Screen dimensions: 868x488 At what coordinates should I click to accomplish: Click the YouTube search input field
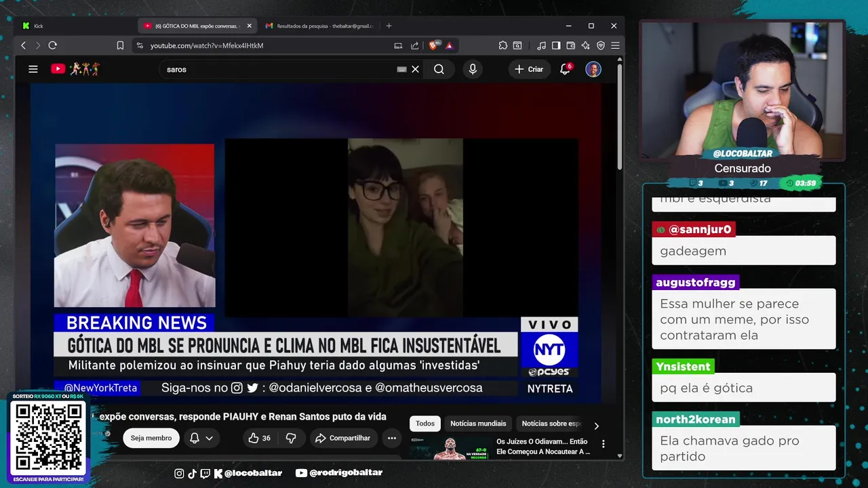coord(278,69)
